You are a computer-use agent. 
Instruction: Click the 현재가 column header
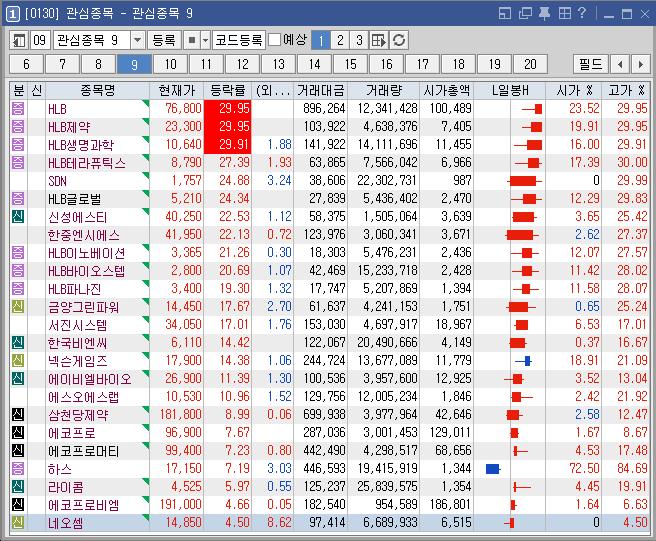click(177, 90)
